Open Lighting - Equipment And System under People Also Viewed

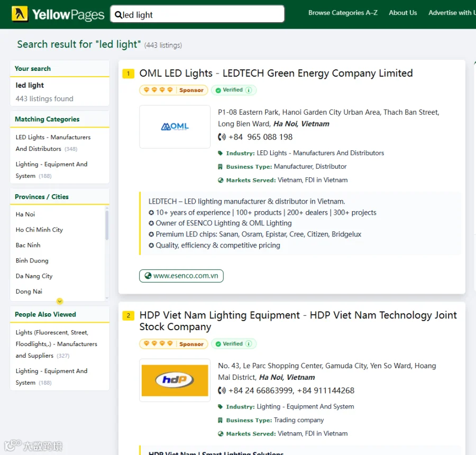tap(52, 377)
